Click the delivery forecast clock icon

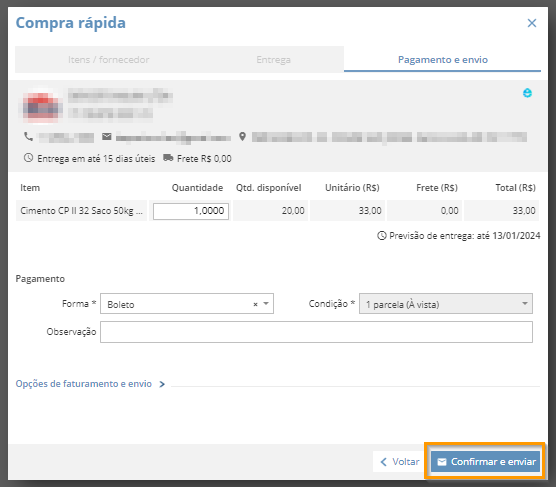click(382, 236)
